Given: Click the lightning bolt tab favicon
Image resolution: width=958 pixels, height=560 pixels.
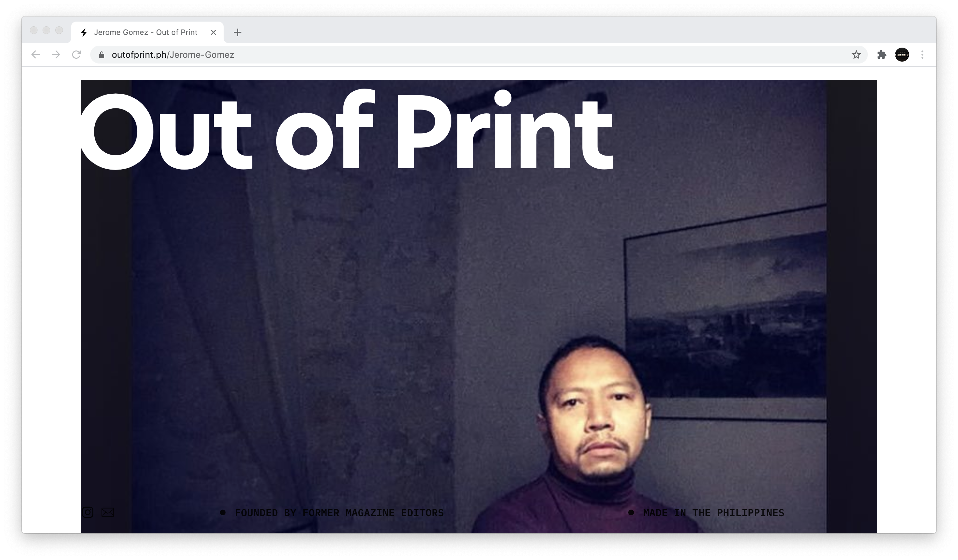Looking at the screenshot, I should [x=84, y=32].
